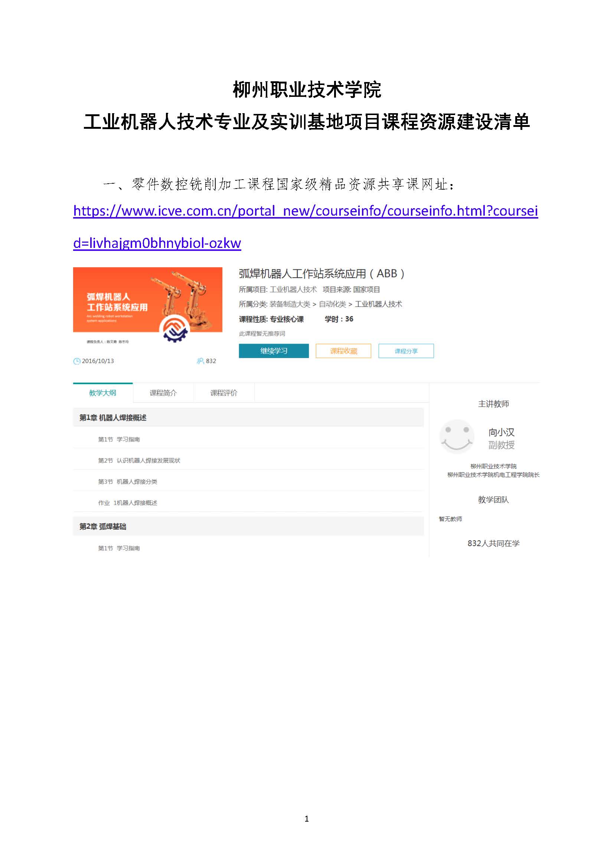
Task: Click the gear logo badge on course cover
Action: pyautogui.click(x=174, y=328)
